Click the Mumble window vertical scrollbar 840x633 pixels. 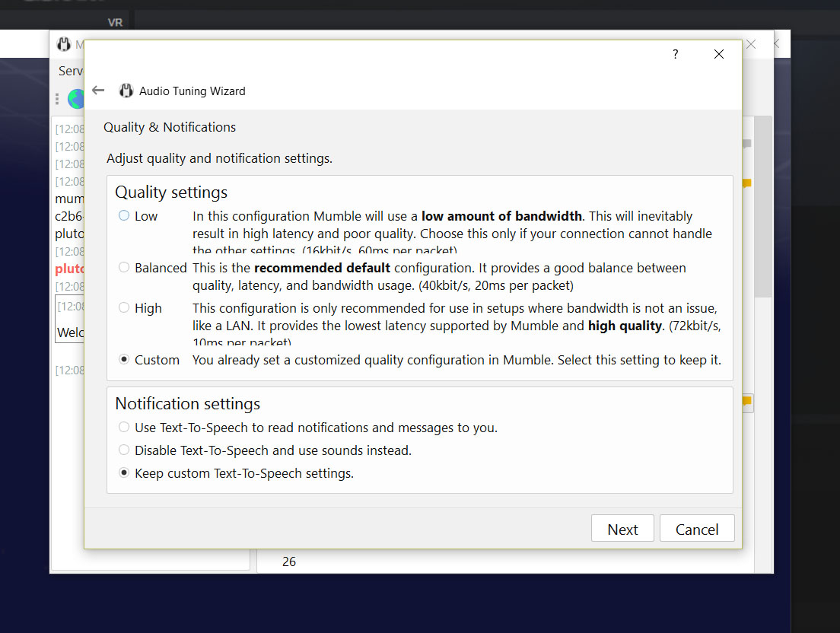click(x=763, y=207)
